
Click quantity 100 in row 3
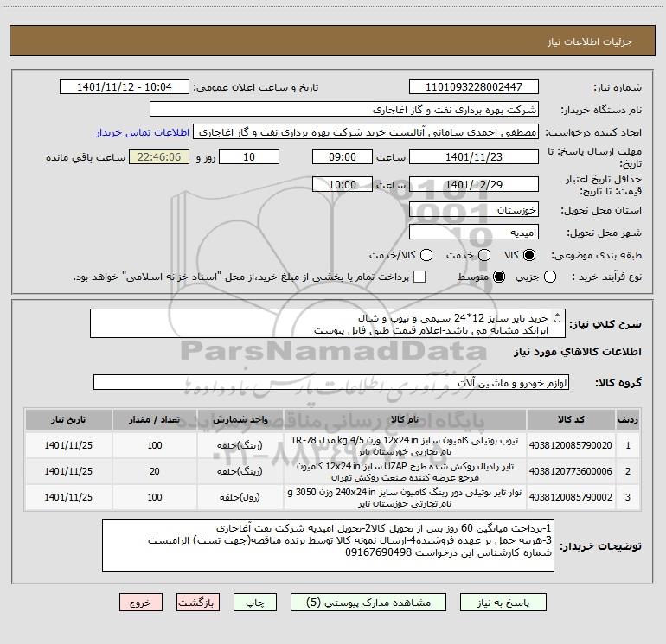pos(155,497)
